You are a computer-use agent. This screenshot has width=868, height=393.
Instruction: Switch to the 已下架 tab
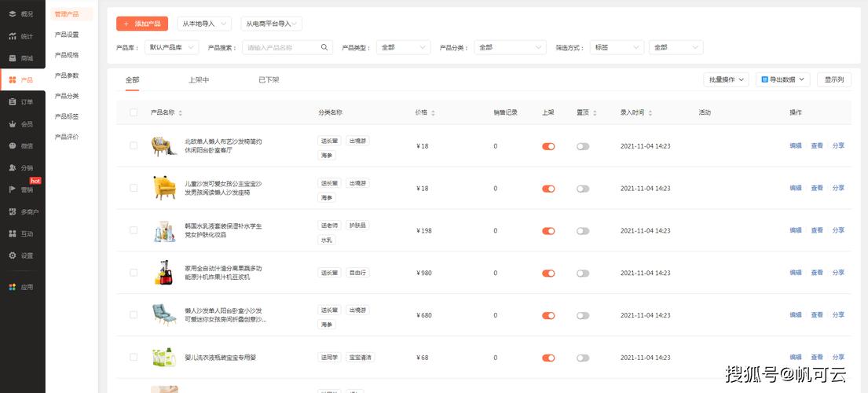coord(269,79)
